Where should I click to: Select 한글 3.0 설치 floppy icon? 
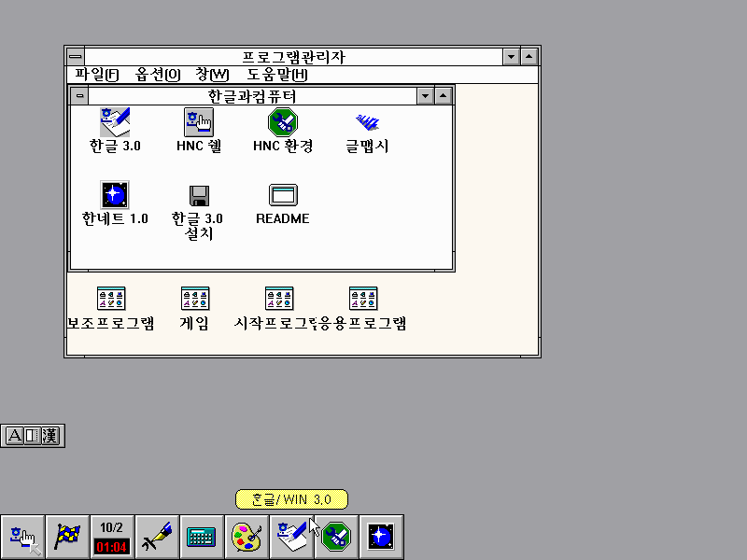pyautogui.click(x=199, y=195)
